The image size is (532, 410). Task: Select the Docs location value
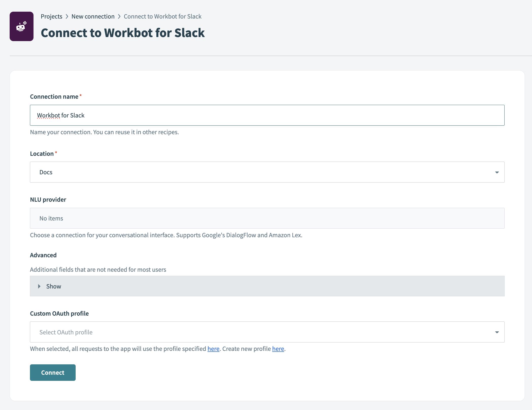pos(46,172)
